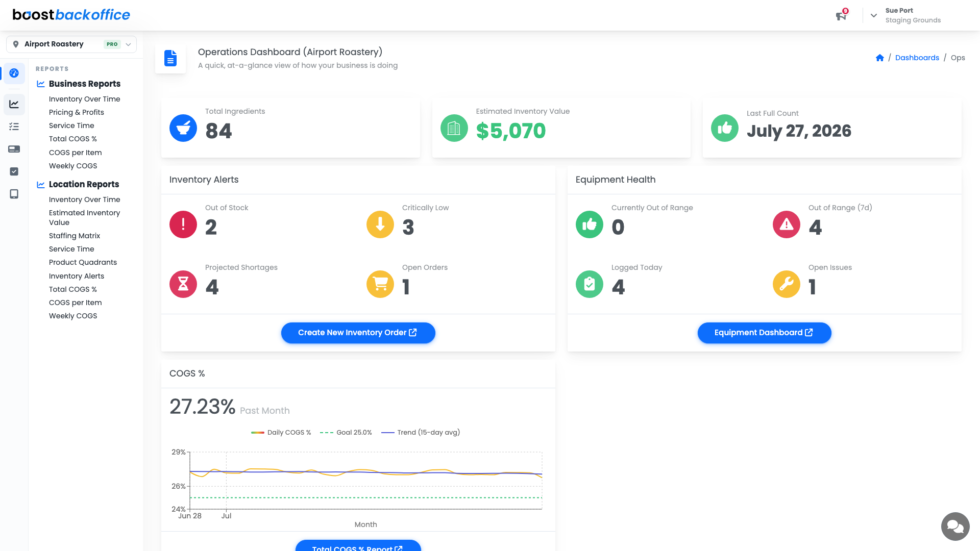Open Location Reports Weekly COGS

point(73,316)
